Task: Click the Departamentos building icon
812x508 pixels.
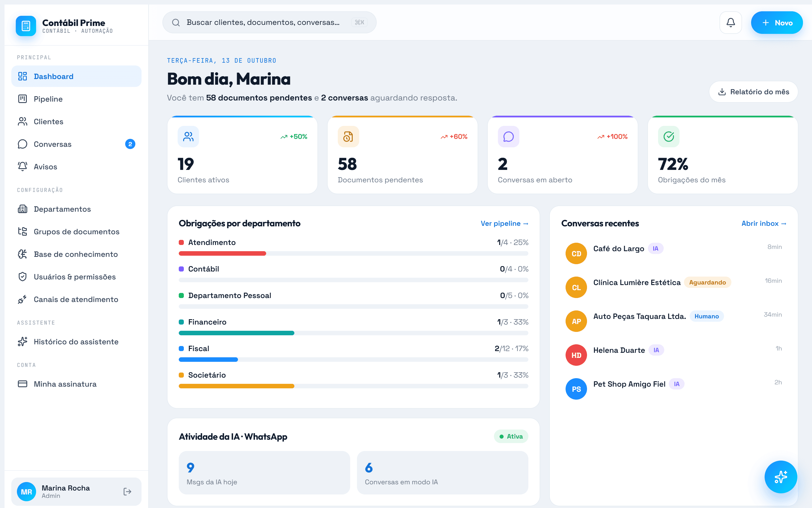Action: tap(23, 209)
